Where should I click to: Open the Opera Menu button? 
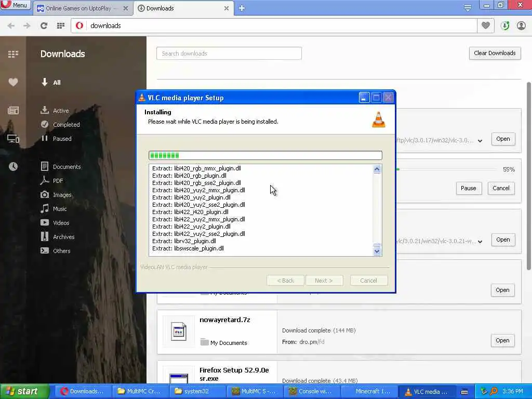tap(15, 5)
